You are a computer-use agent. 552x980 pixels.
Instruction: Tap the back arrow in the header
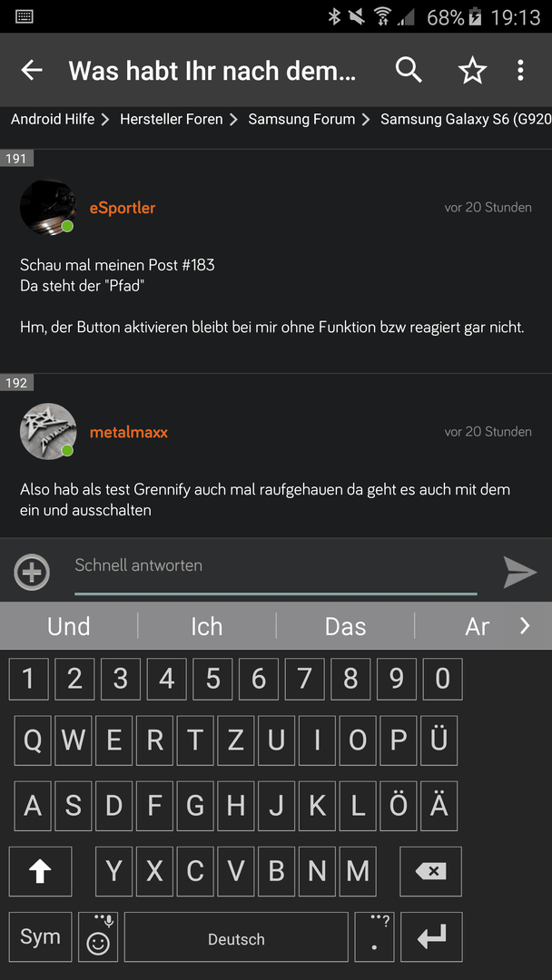31,71
